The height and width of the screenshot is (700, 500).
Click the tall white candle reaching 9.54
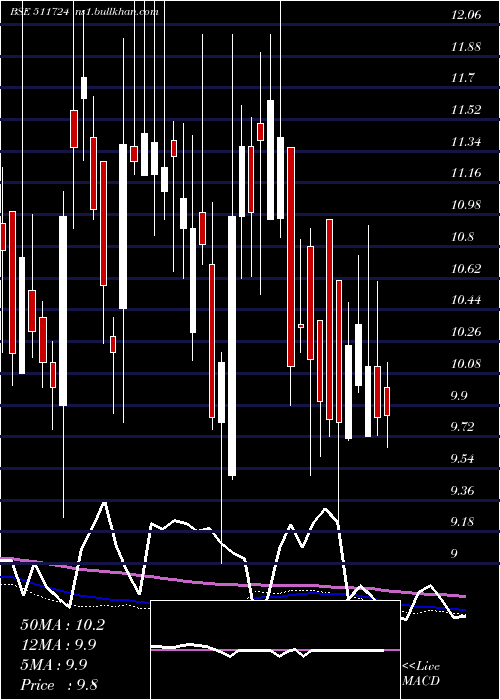pyautogui.click(x=232, y=346)
